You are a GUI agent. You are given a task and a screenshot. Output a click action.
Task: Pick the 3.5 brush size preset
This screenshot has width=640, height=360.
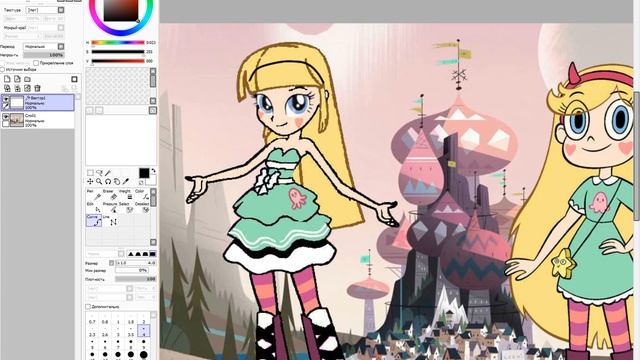(x=131, y=332)
